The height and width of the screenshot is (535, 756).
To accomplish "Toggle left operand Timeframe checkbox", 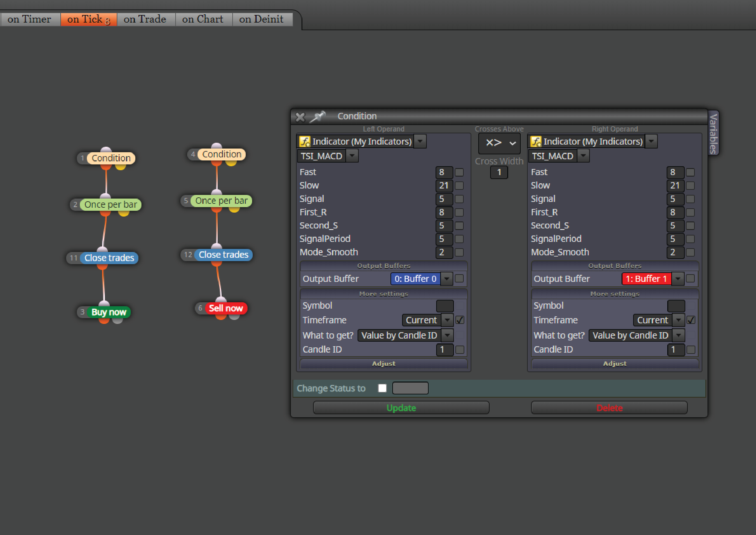I will pyautogui.click(x=460, y=320).
